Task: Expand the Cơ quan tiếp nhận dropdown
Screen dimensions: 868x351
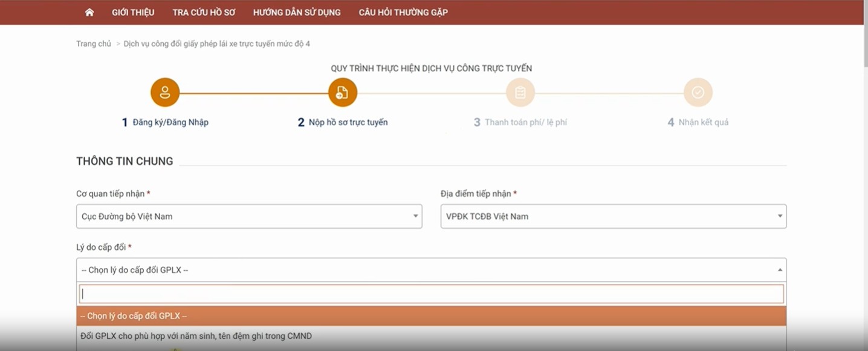Action: [249, 217]
